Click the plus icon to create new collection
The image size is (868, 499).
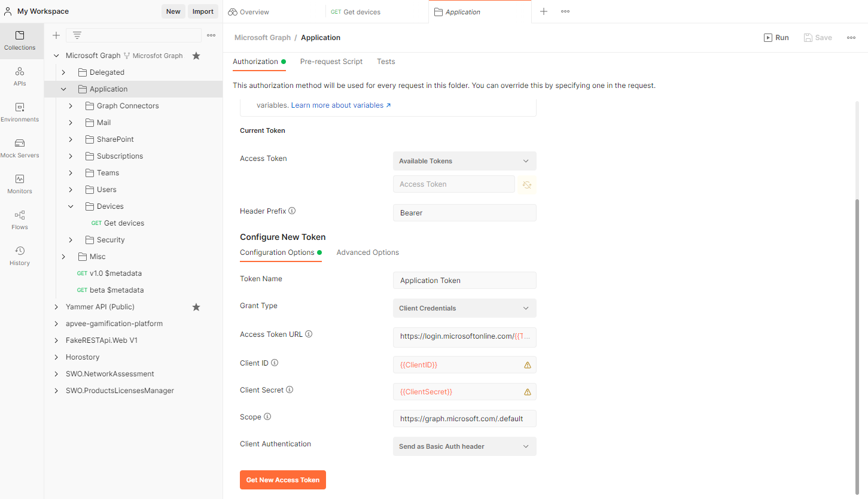point(56,35)
